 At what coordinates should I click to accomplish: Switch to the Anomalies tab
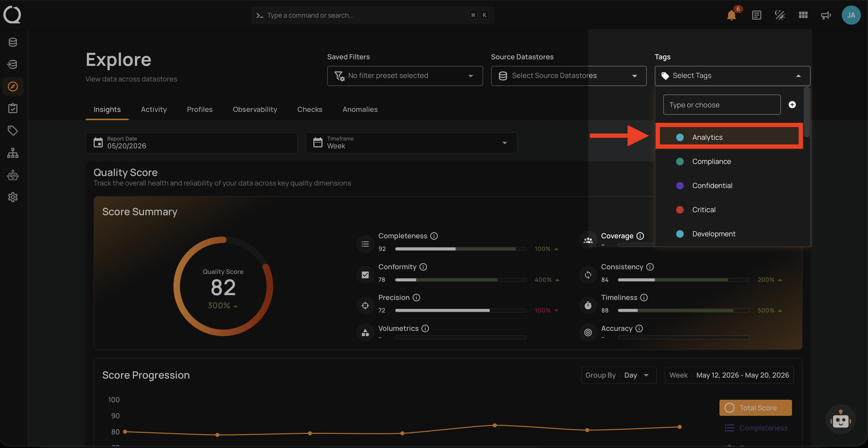360,109
